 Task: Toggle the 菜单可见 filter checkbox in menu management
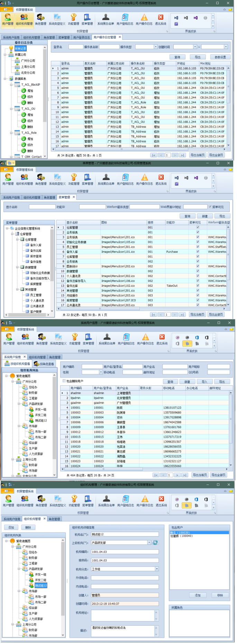pos(210,207)
